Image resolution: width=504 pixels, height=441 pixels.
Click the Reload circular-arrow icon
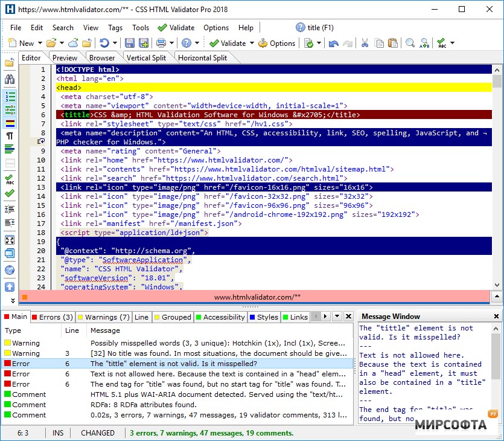(x=104, y=43)
